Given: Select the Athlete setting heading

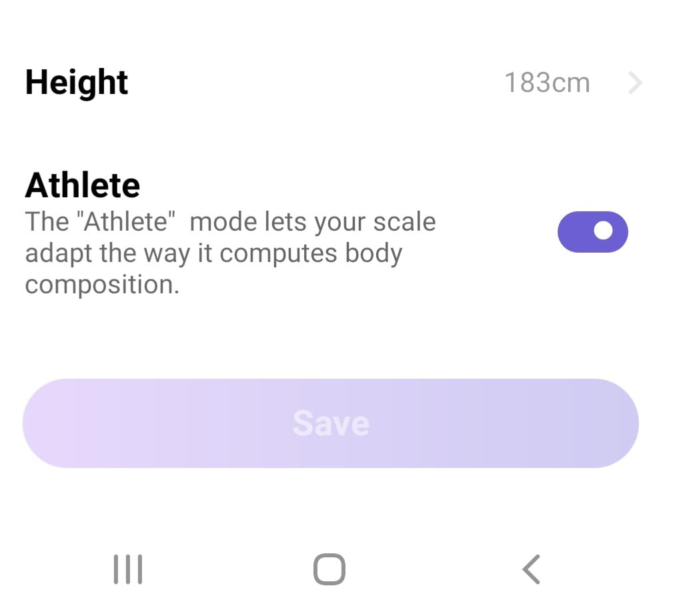Looking at the screenshot, I should [83, 185].
